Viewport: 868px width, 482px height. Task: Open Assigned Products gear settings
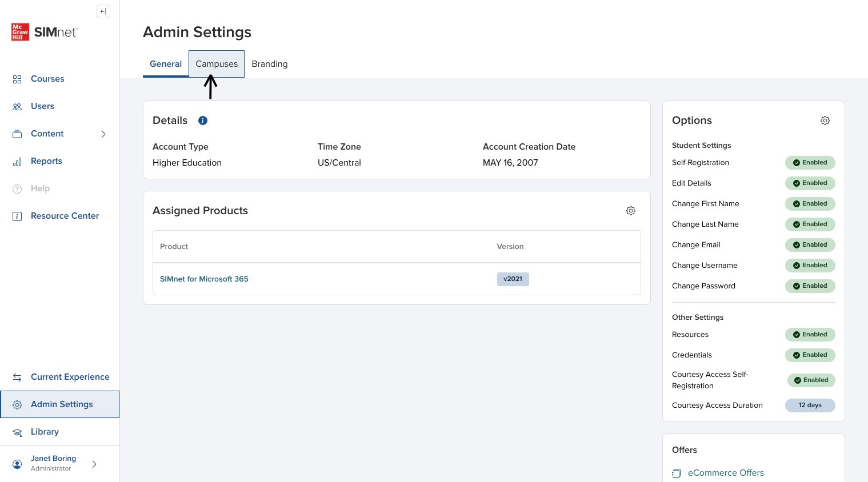point(631,211)
